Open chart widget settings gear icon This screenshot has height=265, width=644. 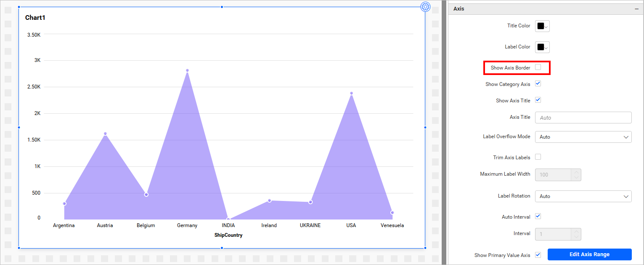tap(425, 7)
